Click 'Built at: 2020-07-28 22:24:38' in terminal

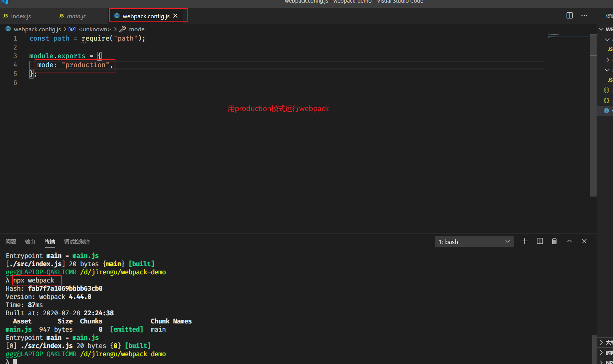pyautogui.click(x=60, y=313)
